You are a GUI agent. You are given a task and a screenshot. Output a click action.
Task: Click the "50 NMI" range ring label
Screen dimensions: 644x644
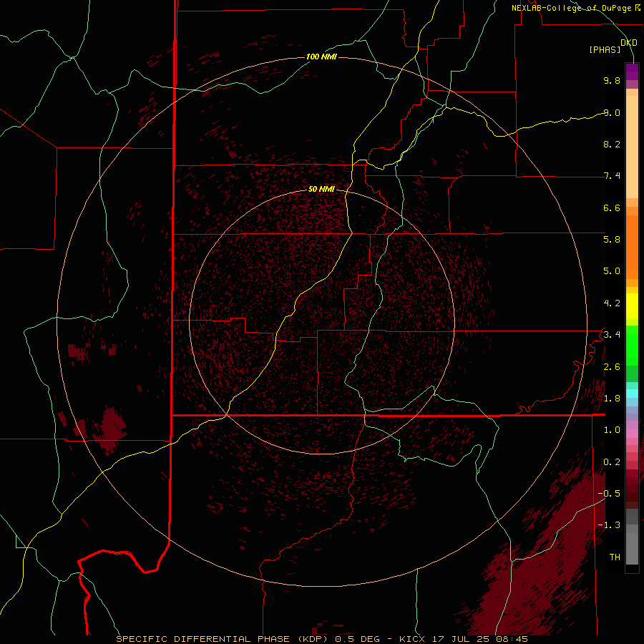pyautogui.click(x=321, y=189)
